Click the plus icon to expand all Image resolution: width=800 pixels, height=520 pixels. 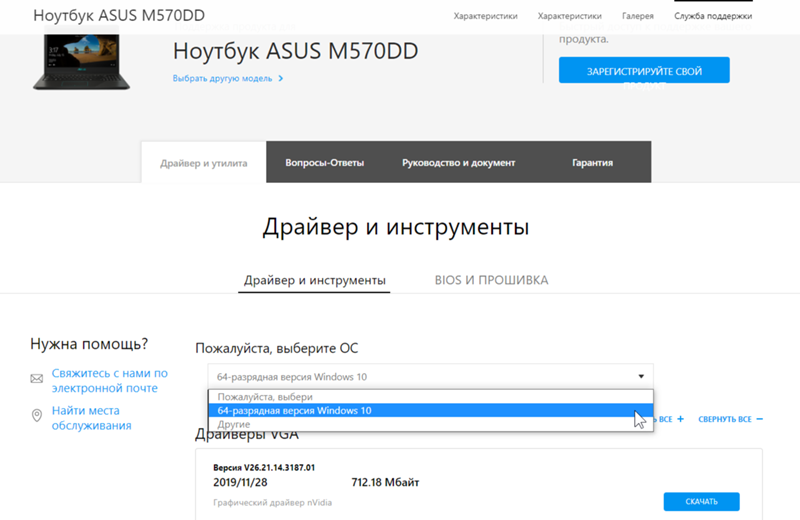click(x=680, y=419)
